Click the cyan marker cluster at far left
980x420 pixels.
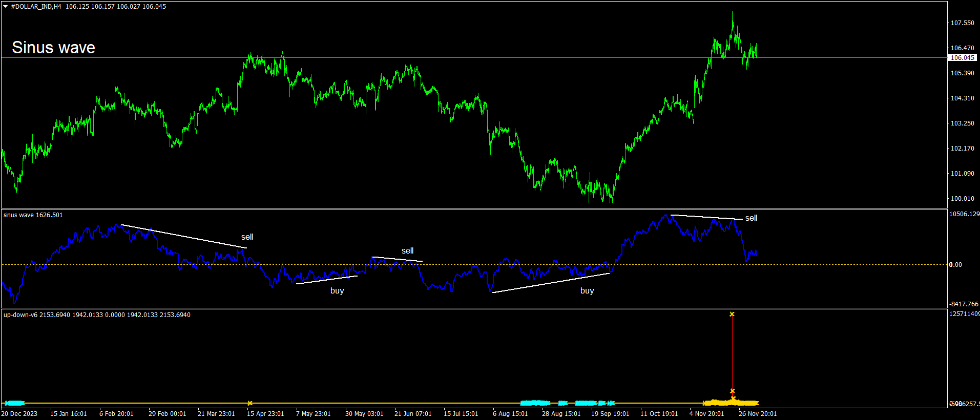coord(14,403)
